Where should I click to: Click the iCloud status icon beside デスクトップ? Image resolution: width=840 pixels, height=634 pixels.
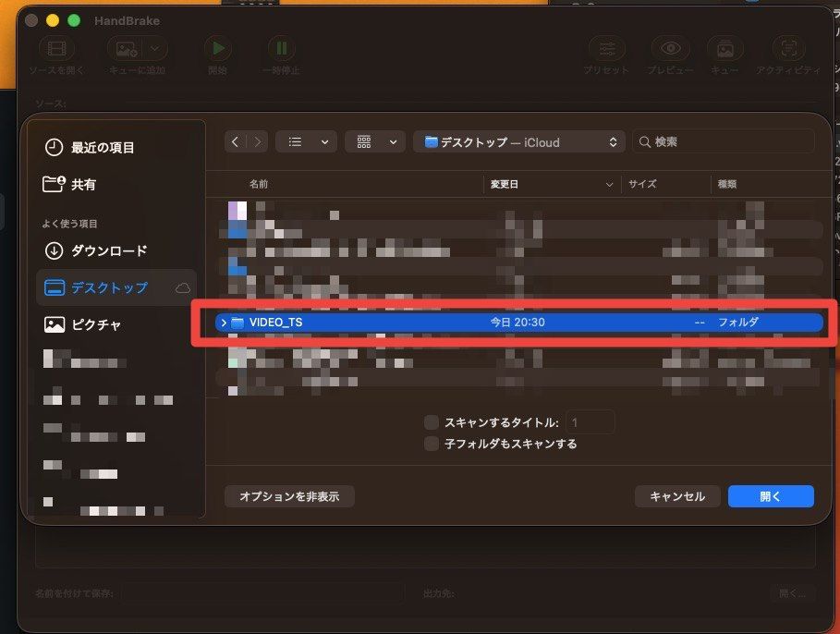point(183,288)
